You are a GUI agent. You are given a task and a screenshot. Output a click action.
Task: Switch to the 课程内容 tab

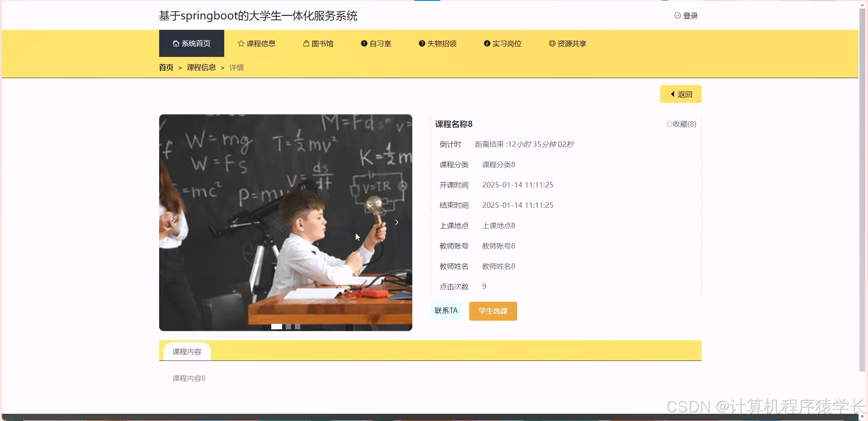(x=186, y=351)
